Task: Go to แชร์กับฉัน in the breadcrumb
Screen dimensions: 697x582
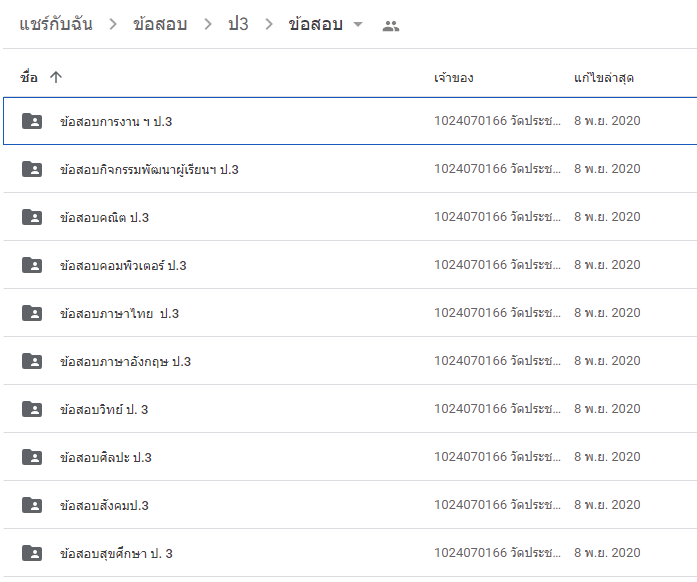Action: [x=56, y=24]
